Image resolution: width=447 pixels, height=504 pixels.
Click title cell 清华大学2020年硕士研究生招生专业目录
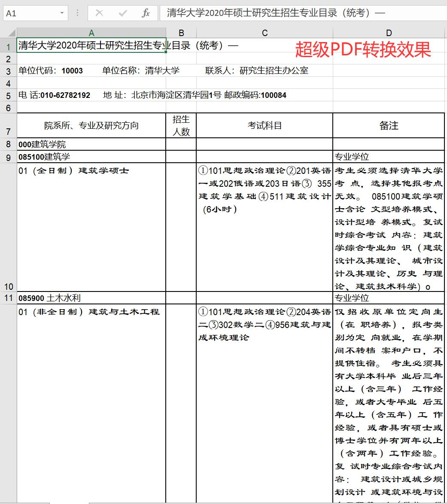[91, 46]
